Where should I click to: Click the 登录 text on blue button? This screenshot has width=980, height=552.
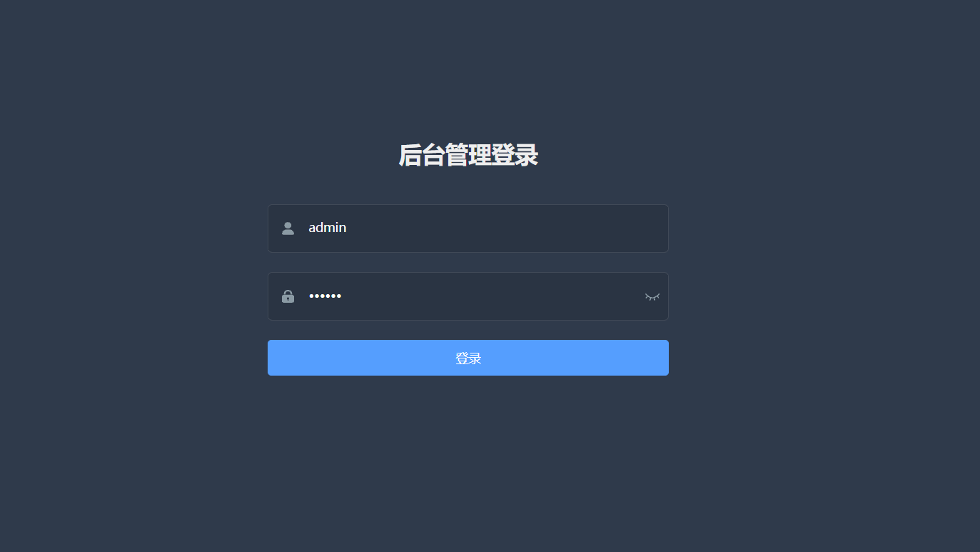468,358
